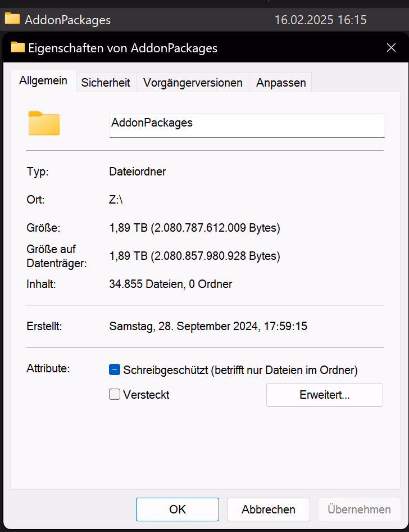409x532 pixels.
Task: Go to the Anpassen tab
Action: (281, 83)
